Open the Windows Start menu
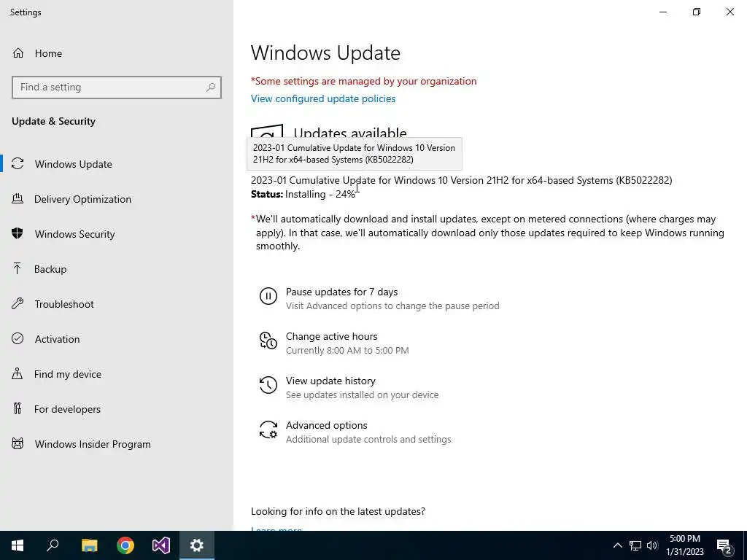747x560 pixels. click(x=18, y=545)
